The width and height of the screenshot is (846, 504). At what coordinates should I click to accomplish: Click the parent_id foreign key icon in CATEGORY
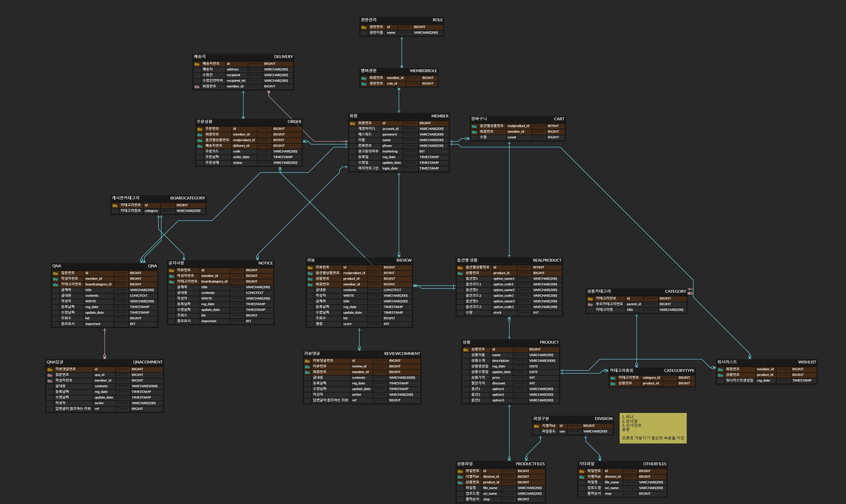coord(590,304)
